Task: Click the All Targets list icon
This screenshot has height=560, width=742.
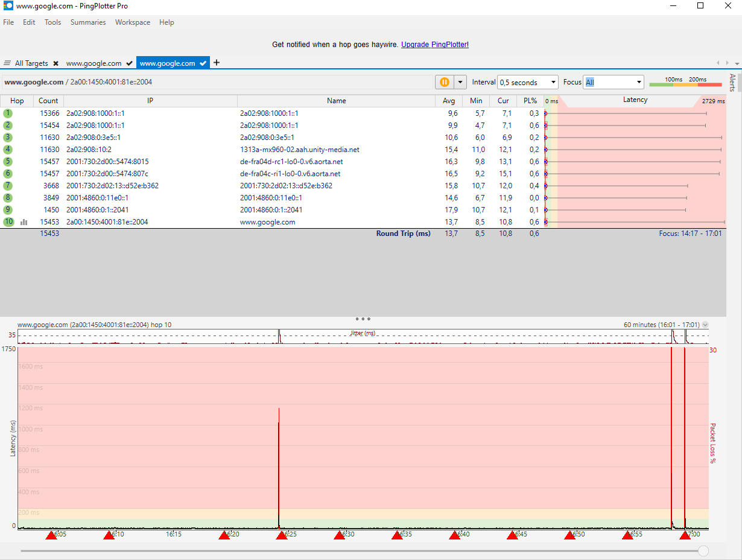Action: 7,63
